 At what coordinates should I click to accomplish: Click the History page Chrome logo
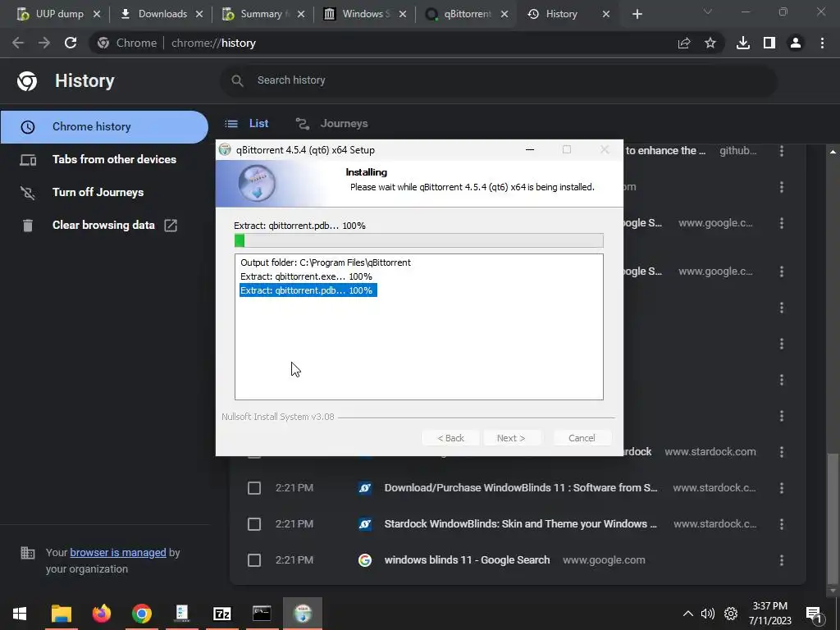point(27,81)
